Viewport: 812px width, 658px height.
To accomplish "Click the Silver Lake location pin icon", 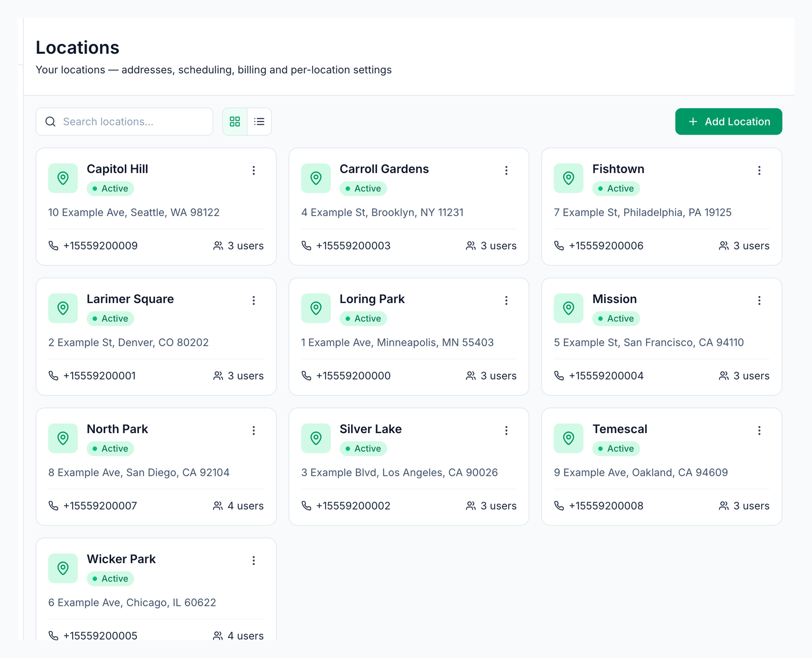I will click(x=316, y=438).
